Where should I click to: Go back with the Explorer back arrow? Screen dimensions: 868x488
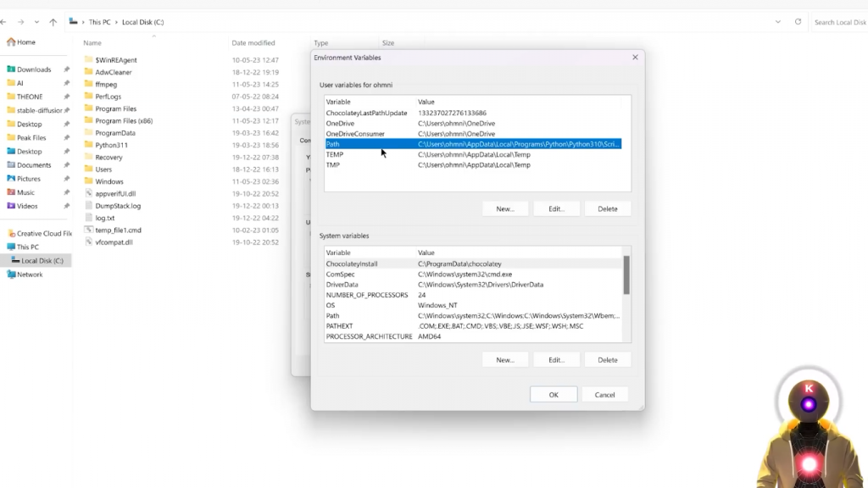[x=4, y=22]
